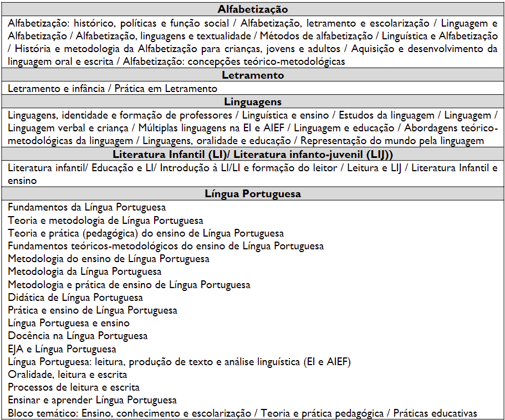Select 'Metodologia do ensino de Língua Portuguesa' line

click(x=109, y=259)
